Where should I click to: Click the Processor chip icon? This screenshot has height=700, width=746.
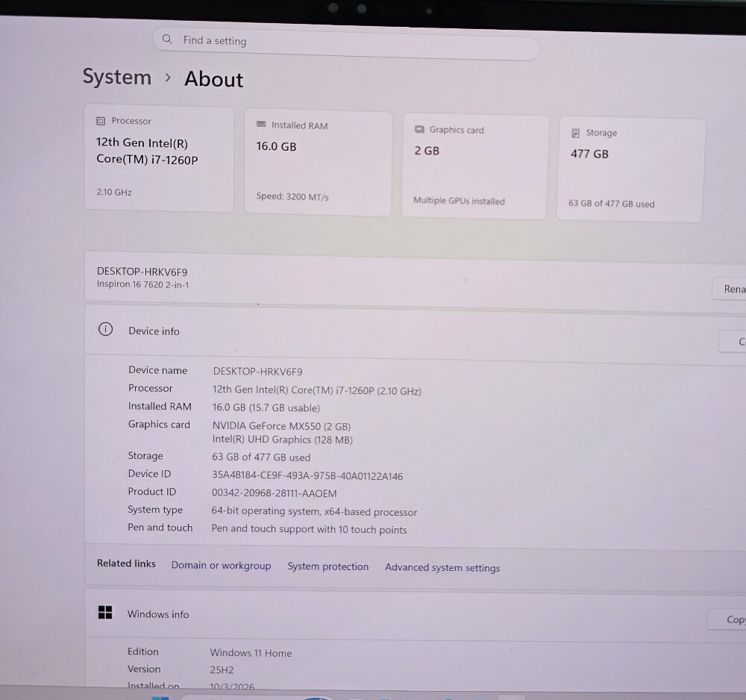point(101,121)
